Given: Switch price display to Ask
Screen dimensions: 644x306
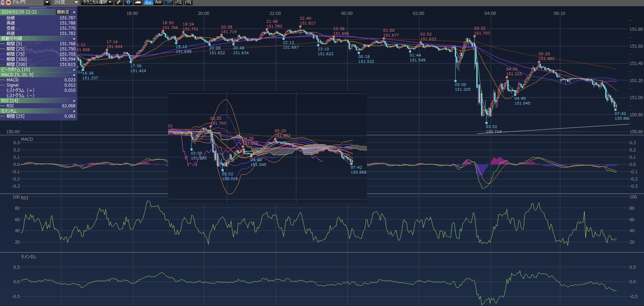Looking at the screenshot, I should click(158, 2).
